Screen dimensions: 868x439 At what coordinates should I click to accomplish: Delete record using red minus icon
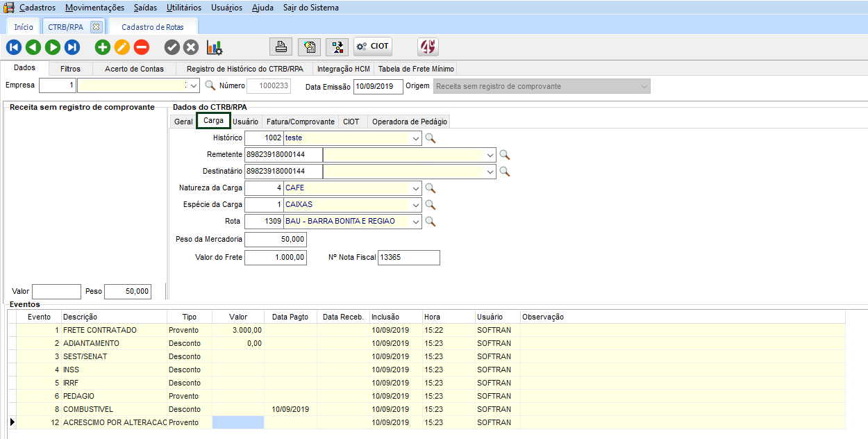tap(142, 47)
